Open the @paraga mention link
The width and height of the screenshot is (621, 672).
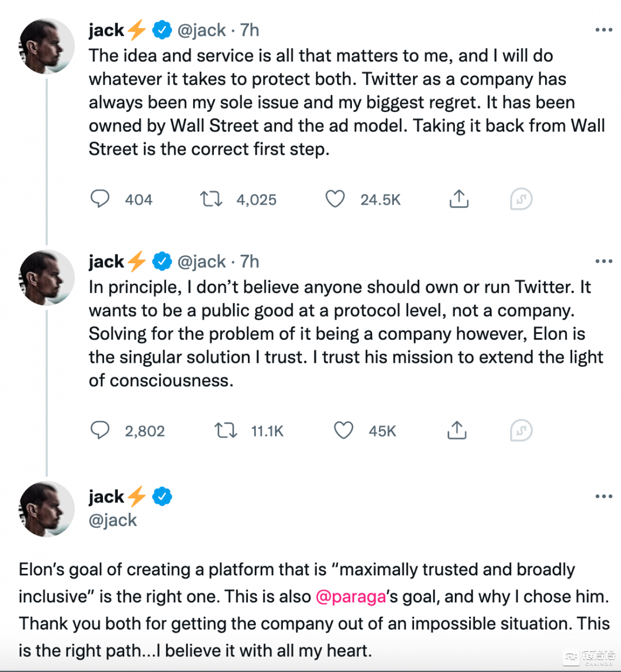[x=351, y=596]
